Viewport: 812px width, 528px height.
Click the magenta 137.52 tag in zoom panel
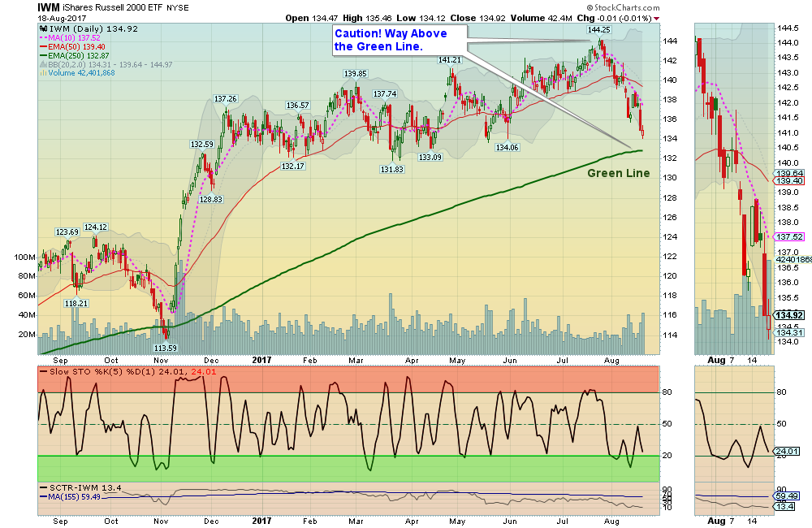click(x=788, y=236)
